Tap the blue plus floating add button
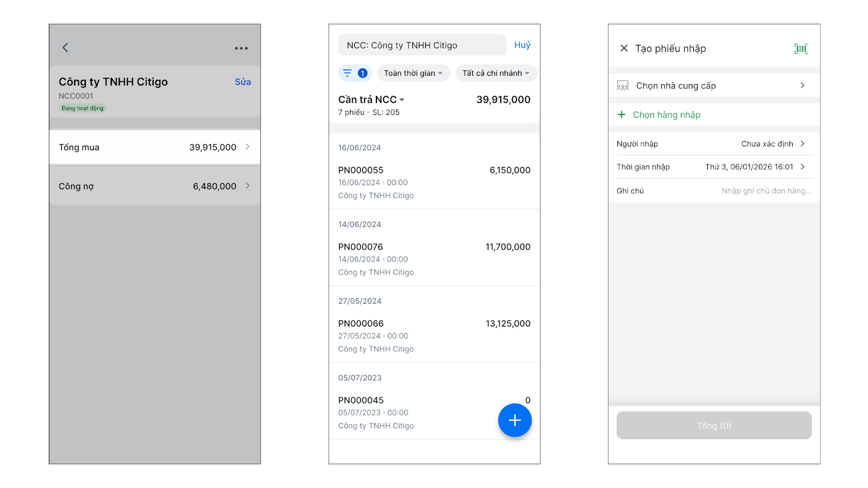 [x=515, y=420]
